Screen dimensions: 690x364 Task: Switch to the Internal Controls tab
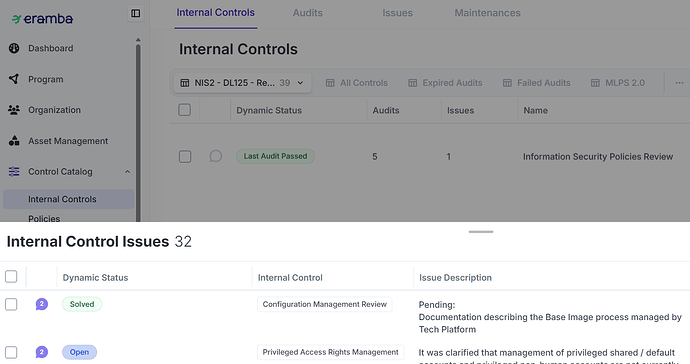tap(216, 13)
